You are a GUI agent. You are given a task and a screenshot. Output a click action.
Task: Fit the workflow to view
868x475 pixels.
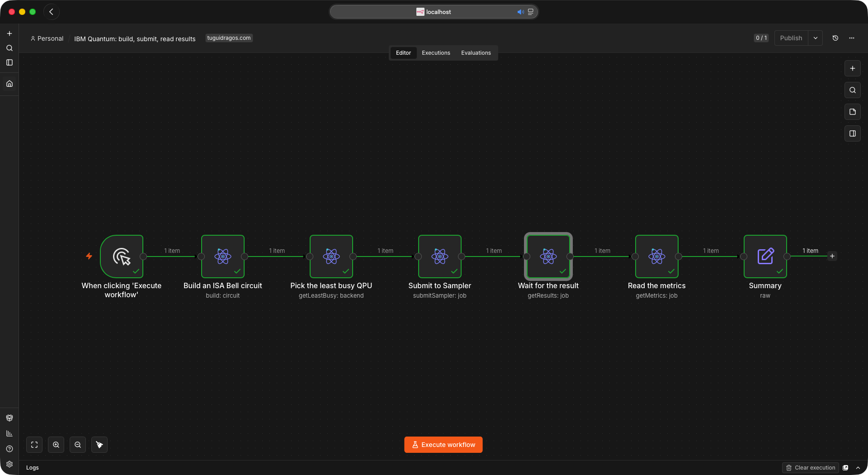pyautogui.click(x=34, y=445)
